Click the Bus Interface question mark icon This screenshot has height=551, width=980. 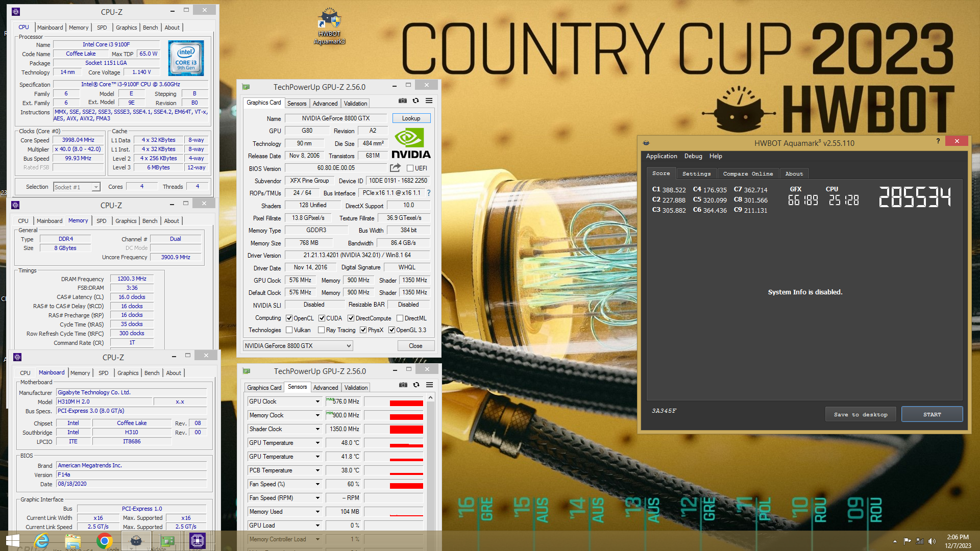click(429, 193)
